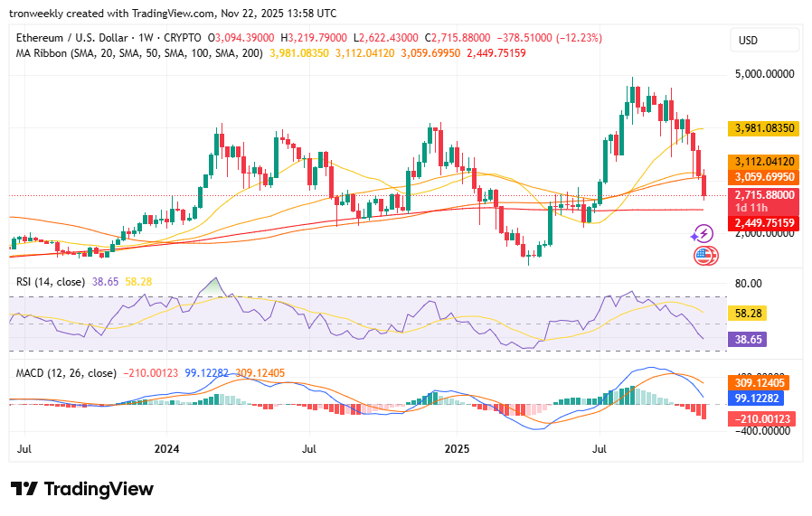Click the low value L2,622.43000
This screenshot has width=812, height=516.
(386, 38)
